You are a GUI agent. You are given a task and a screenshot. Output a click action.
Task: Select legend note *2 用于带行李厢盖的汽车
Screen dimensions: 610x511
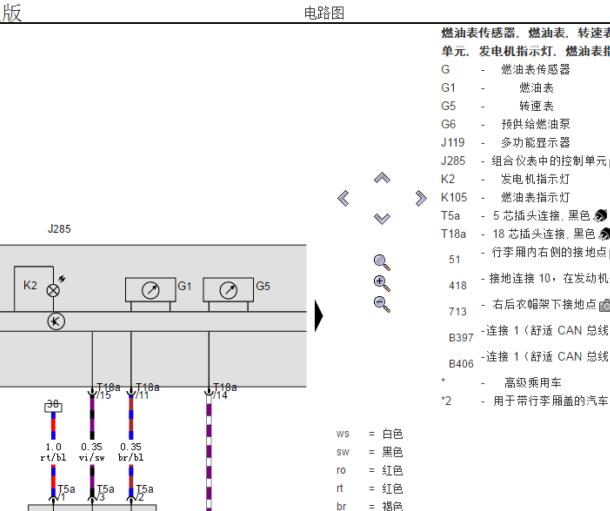(x=525, y=401)
